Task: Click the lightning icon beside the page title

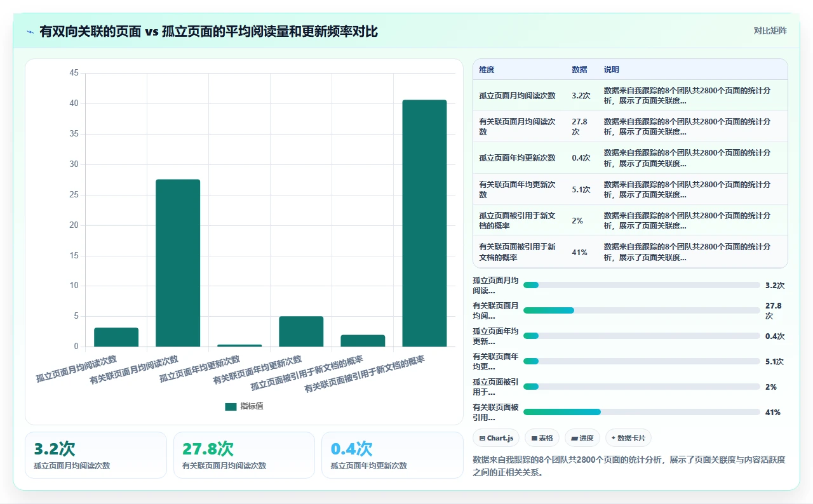Action: point(30,31)
